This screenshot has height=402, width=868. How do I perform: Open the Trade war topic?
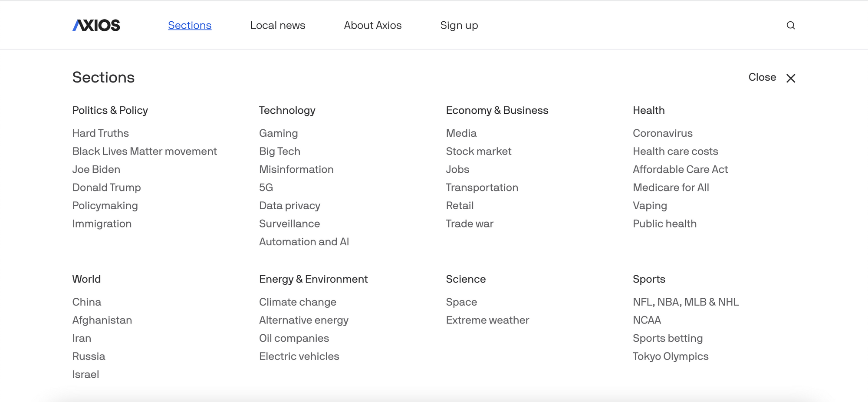coord(470,224)
